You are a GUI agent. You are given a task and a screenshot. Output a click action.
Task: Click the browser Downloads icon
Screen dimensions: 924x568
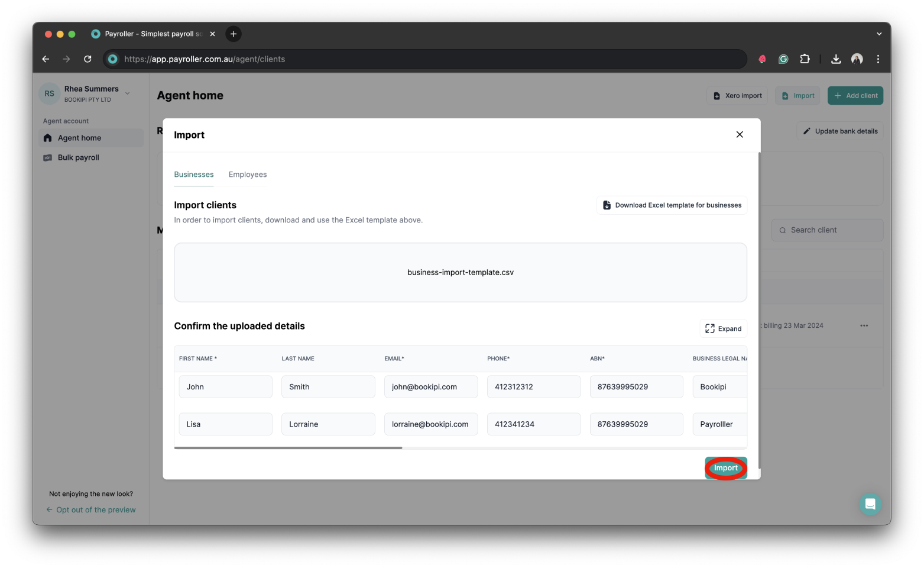835,59
